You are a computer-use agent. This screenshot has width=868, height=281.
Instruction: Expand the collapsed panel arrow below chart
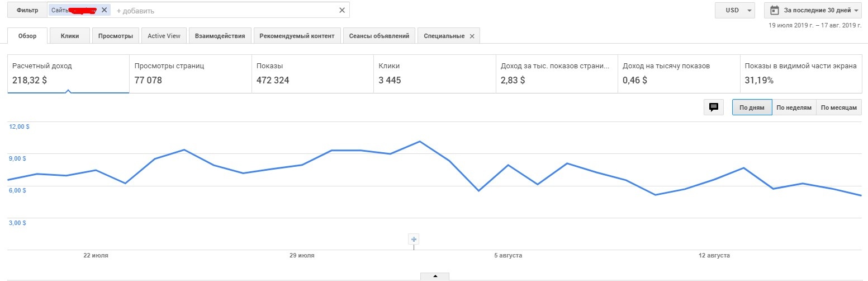tap(435, 276)
